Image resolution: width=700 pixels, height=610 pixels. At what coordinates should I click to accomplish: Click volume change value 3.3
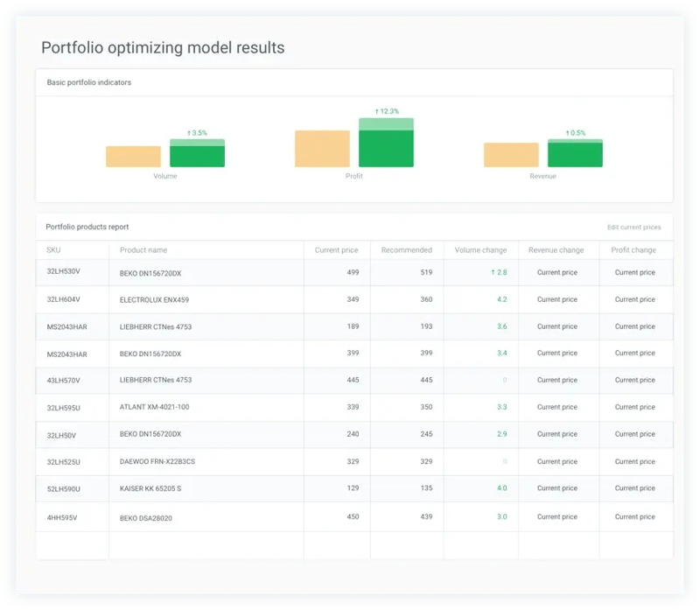(x=501, y=407)
